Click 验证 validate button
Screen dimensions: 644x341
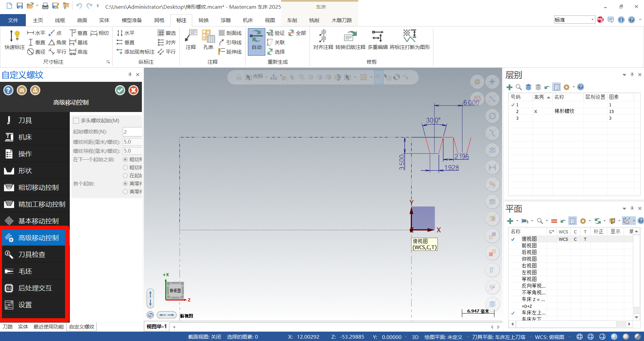pos(276,33)
